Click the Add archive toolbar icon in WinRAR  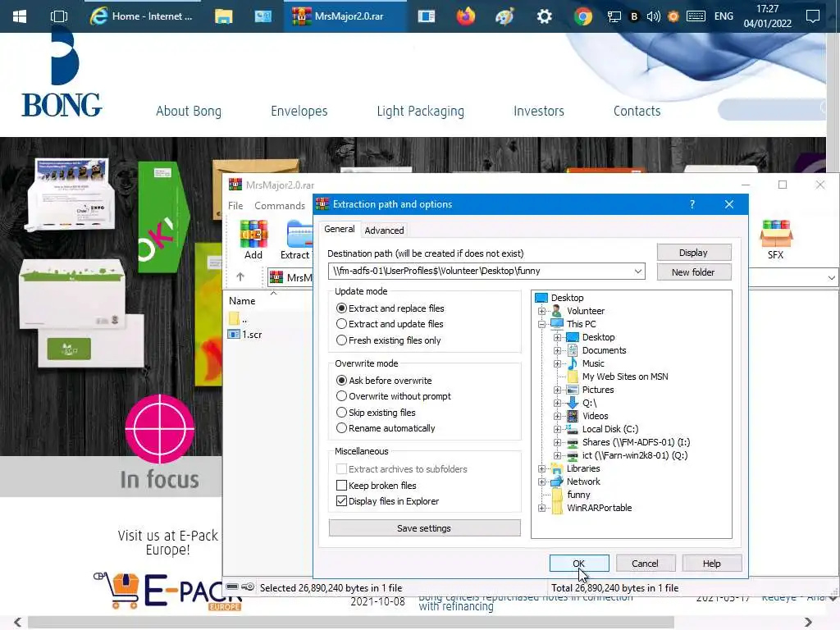tap(253, 240)
